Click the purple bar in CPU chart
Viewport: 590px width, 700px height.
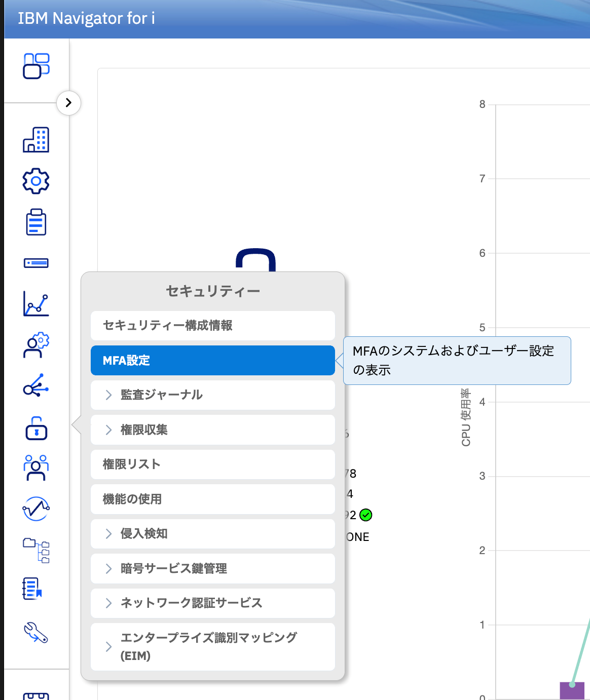(572, 691)
